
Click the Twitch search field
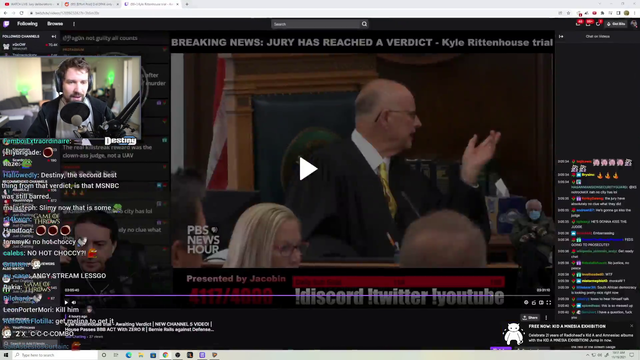[316, 24]
